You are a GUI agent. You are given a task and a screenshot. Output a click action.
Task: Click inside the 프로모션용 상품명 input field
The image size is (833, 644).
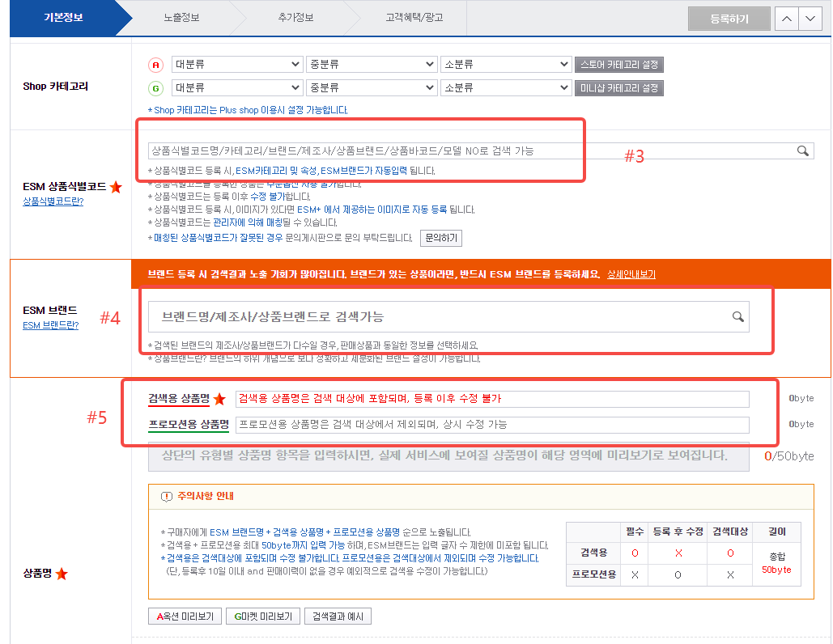[486, 424]
